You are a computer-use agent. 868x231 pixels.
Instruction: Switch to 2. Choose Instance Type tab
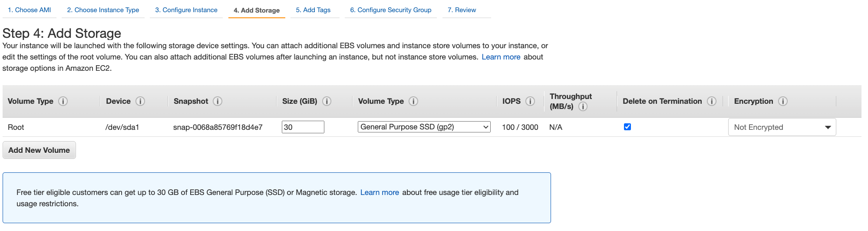click(x=103, y=10)
